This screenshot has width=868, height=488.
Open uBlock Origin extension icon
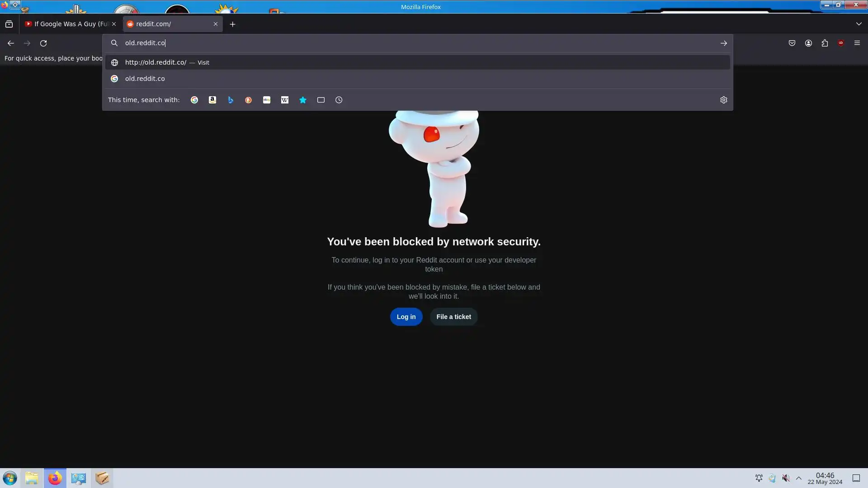[841, 43]
